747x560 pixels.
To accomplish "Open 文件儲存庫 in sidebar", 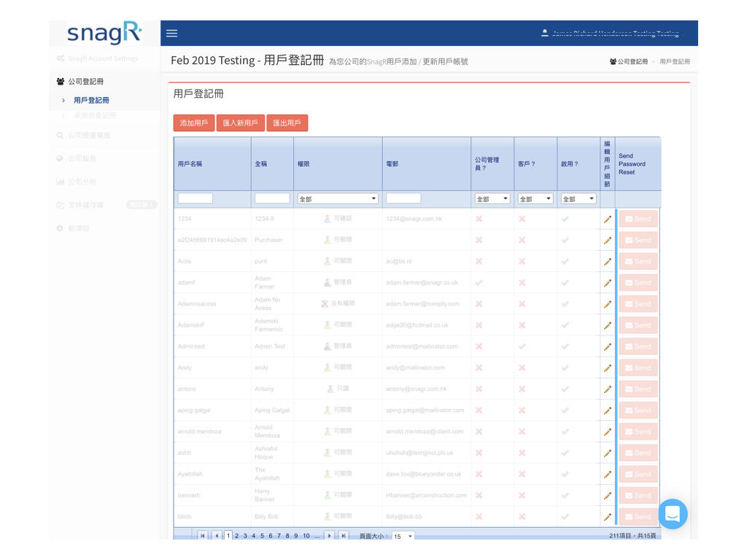I will (x=86, y=205).
